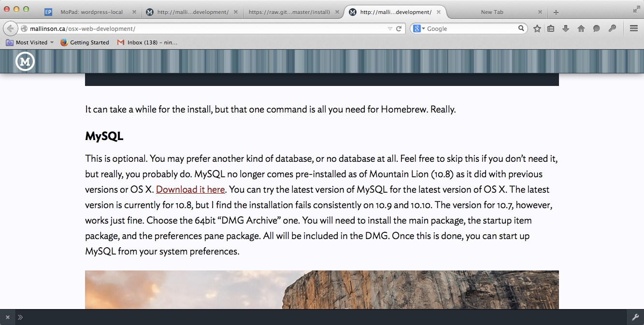Click the round M site logo
Viewport: 644px width, 325px height.
[25, 61]
